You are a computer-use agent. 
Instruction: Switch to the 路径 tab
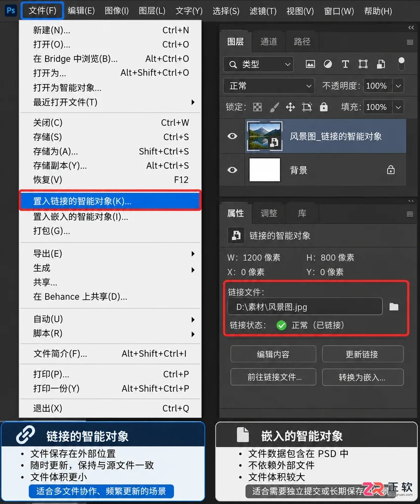pos(302,42)
